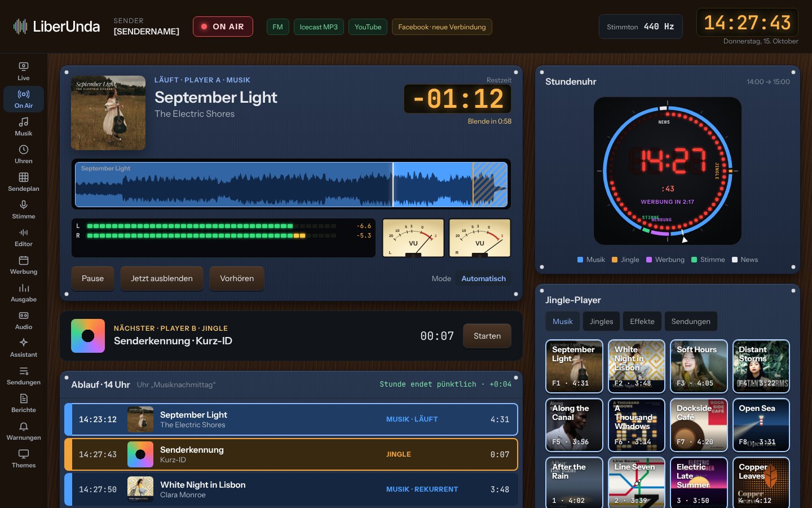The width and height of the screenshot is (812, 508).
Task: Trigger the Open Sea F8 pad
Action: (761, 425)
